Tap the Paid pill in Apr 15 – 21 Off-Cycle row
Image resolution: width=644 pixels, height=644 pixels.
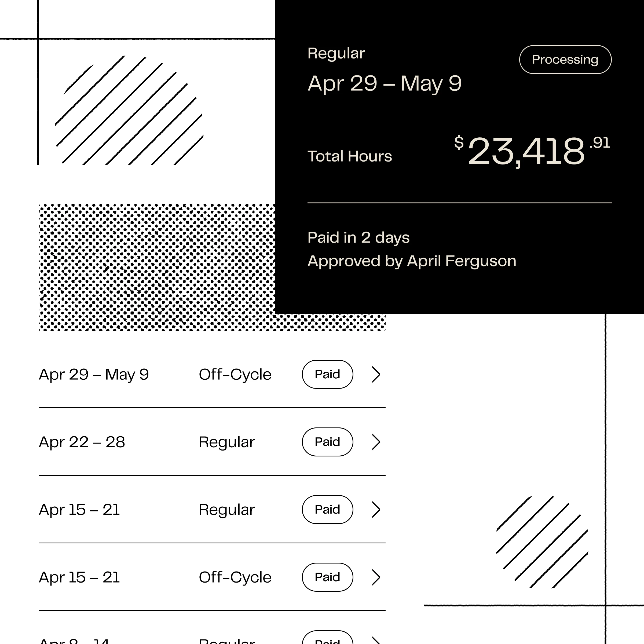point(327,577)
